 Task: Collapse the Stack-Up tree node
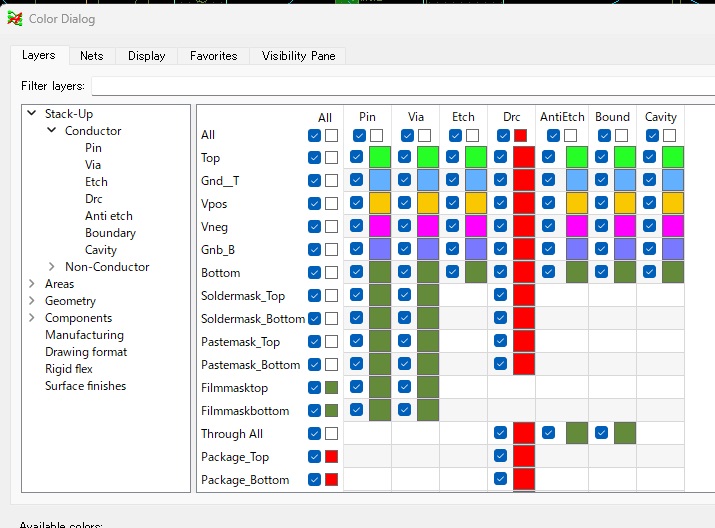[32, 114]
